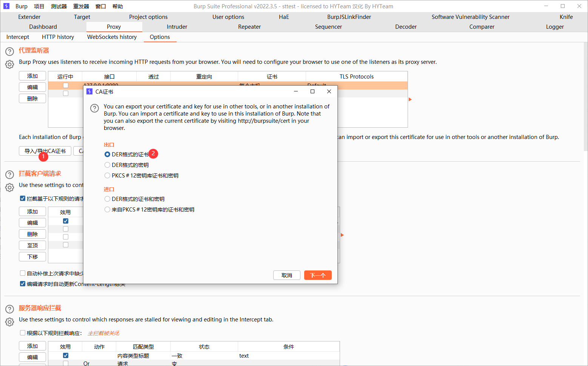This screenshot has width=588, height=366.
Task: Open the 重发器 menu
Action: click(x=81, y=6)
